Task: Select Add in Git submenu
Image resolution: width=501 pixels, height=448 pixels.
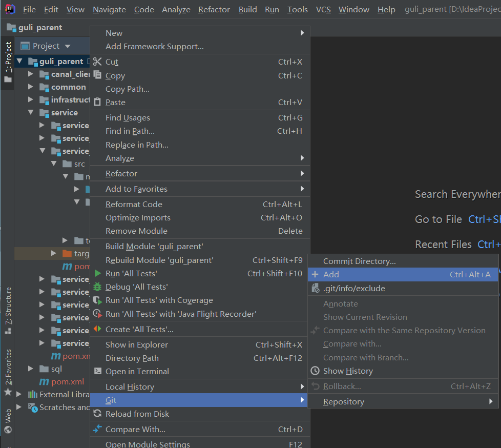Action: 403,274
